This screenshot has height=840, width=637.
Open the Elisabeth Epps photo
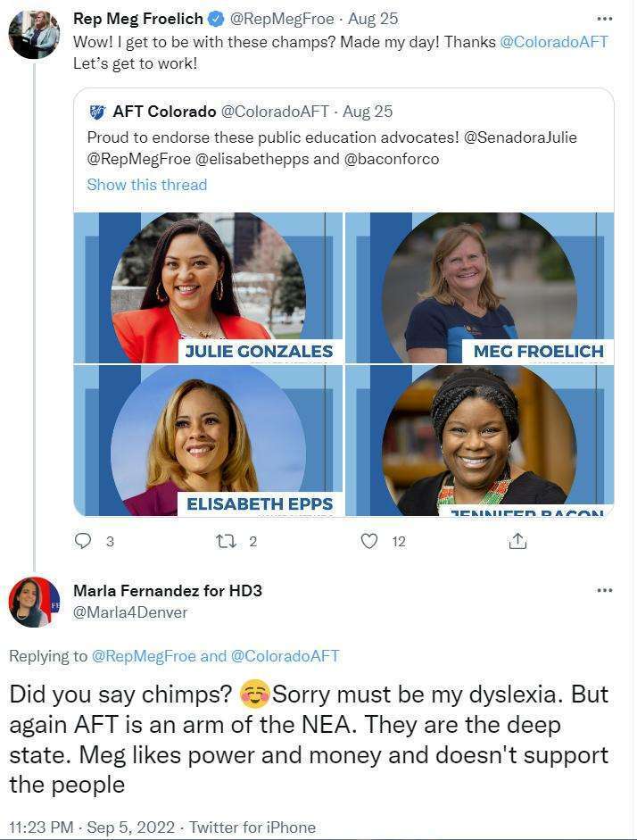coord(208,440)
